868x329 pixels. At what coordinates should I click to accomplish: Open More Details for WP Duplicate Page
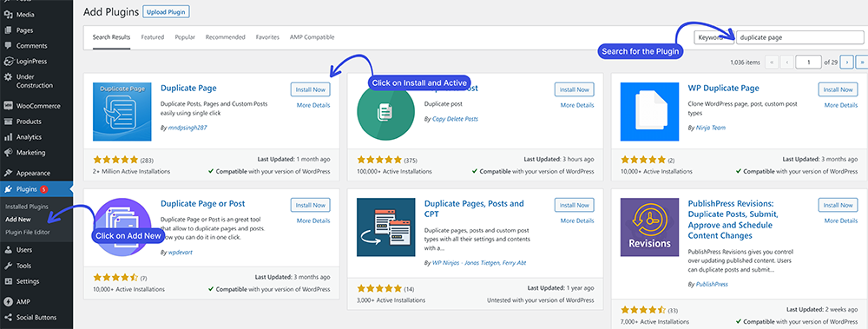click(x=841, y=105)
